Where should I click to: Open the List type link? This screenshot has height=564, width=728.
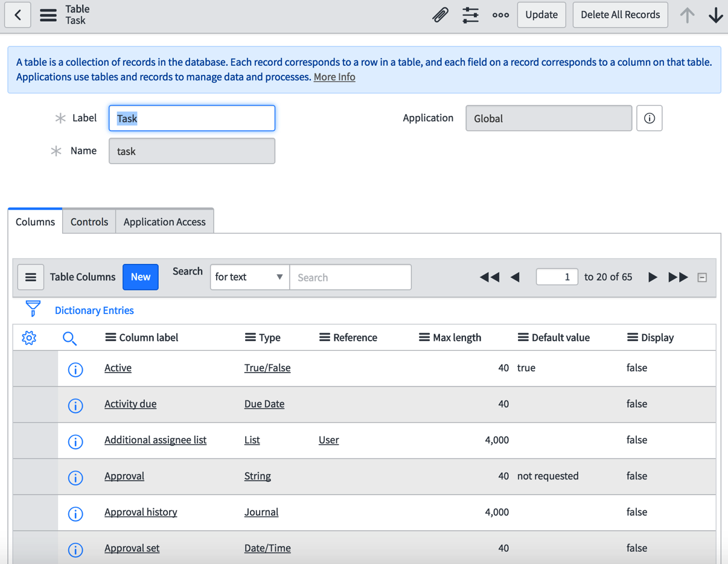click(x=252, y=440)
